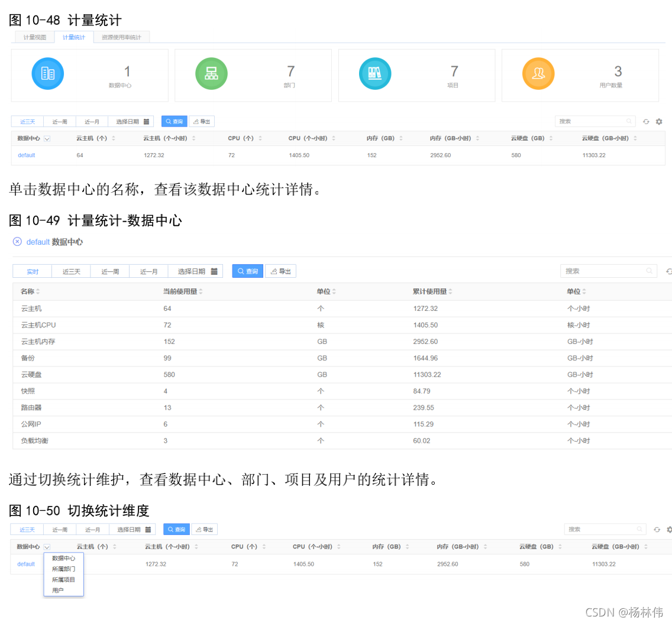Image resolution: width=672 pixels, height=623 pixels.
Task: Close the default 数据中心 detail via the circled X
Action: coord(16,242)
